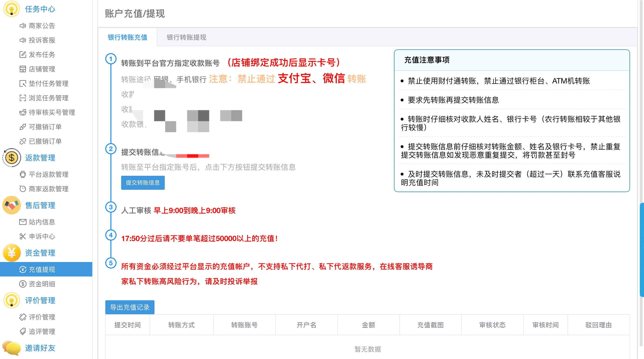Click the 售后管理 handshake icon
The height and width of the screenshot is (359, 644).
pyautogui.click(x=11, y=205)
